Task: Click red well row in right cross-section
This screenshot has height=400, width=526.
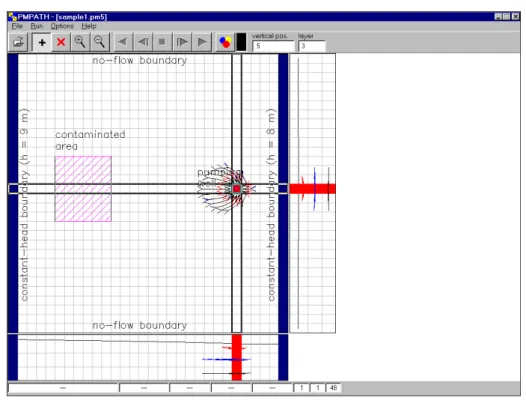Action: (312, 189)
